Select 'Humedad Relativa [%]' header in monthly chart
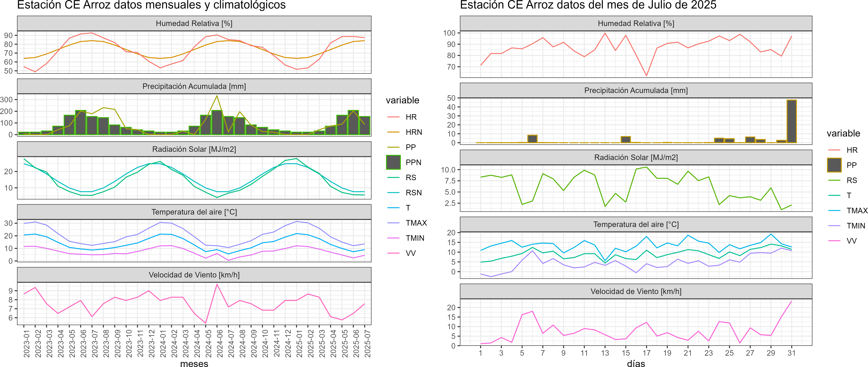 click(194, 23)
